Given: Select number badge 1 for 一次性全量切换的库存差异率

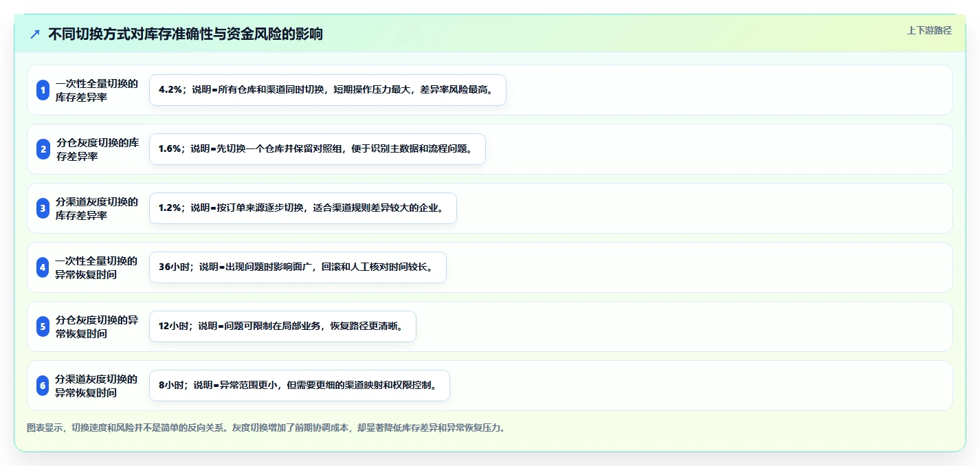Looking at the screenshot, I should [x=43, y=90].
